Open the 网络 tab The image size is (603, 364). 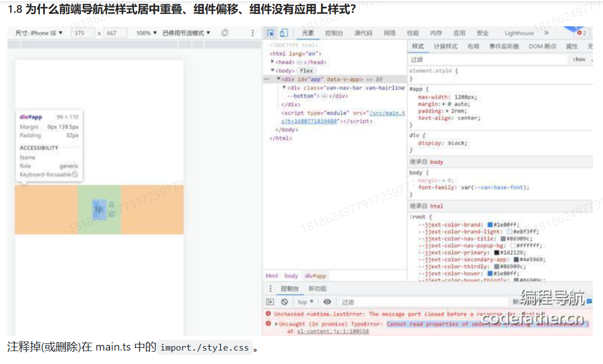point(390,33)
